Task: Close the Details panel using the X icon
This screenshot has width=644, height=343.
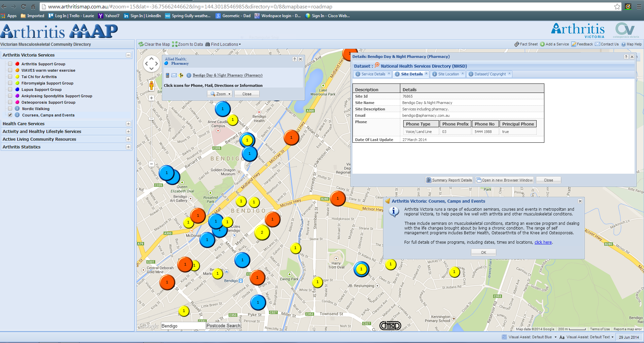Action: 632,57
